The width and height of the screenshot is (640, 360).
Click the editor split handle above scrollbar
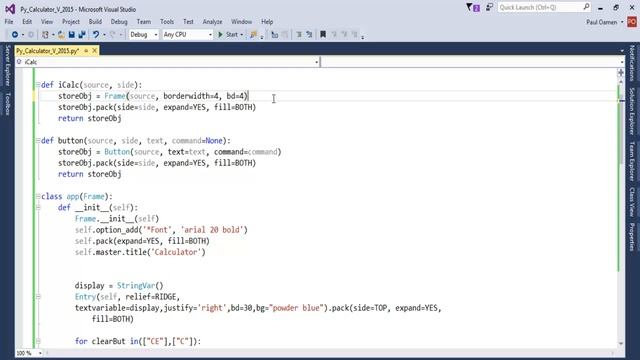coord(621,73)
